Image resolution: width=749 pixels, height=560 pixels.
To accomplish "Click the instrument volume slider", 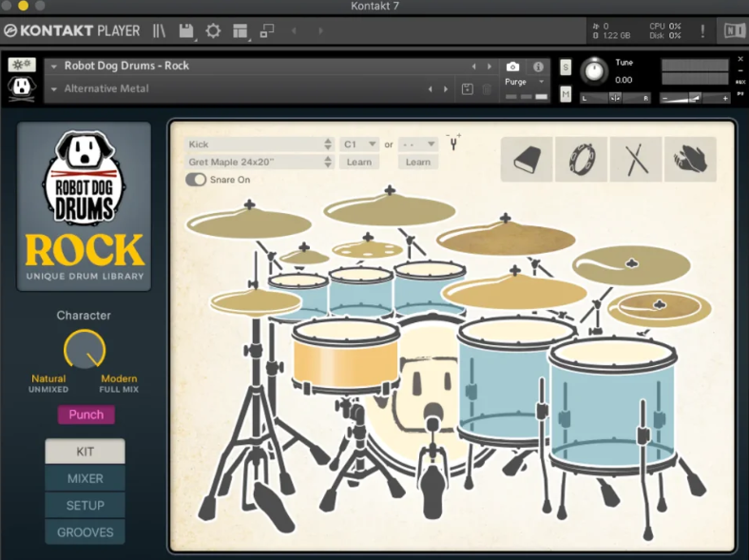I will click(x=695, y=98).
